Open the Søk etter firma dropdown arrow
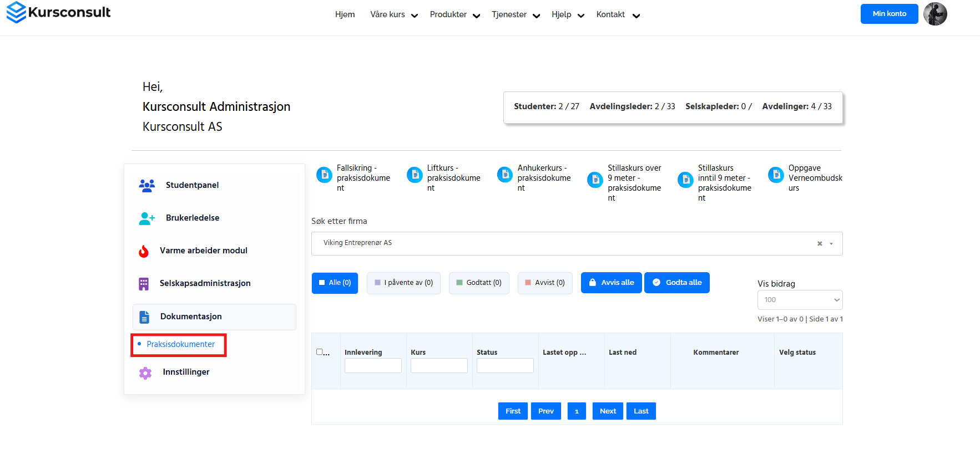The height and width of the screenshot is (449, 980). click(831, 244)
